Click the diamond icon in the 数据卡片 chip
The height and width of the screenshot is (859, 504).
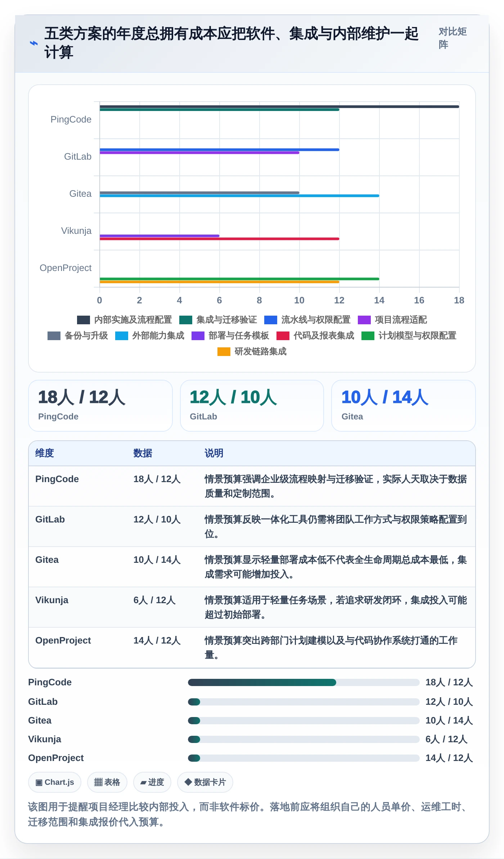[188, 782]
